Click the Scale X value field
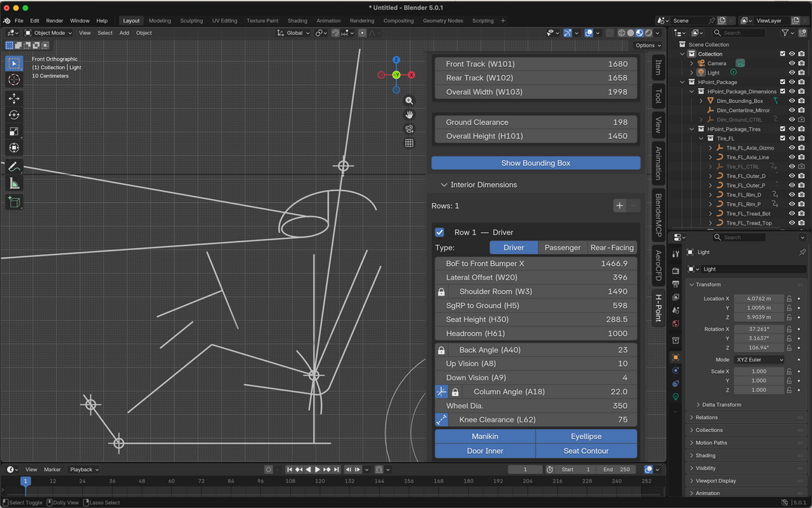The image size is (812, 508). click(758, 371)
